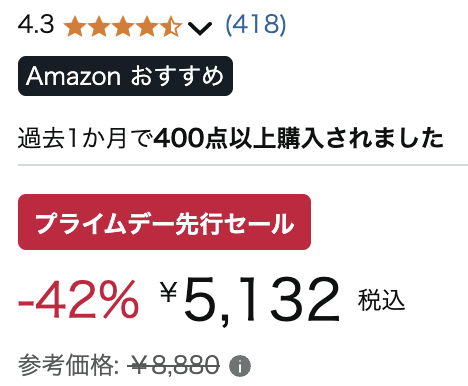This screenshot has height=386, width=468.
Task: Click the プライムデー先行セール red badge
Action: tap(164, 222)
